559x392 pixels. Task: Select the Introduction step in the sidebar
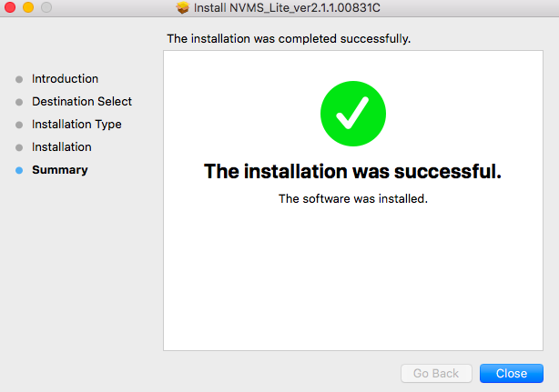tap(65, 79)
